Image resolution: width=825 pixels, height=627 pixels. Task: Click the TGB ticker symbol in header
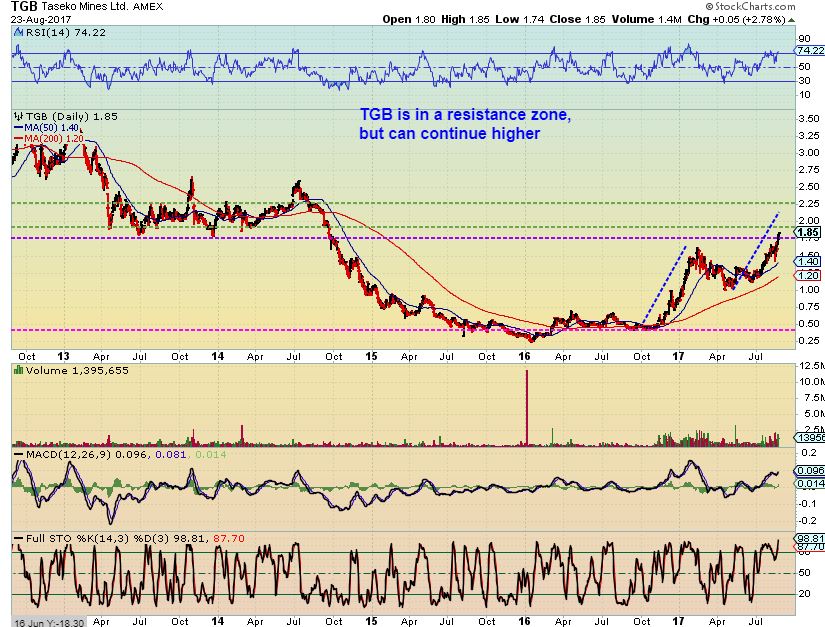(24, 7)
